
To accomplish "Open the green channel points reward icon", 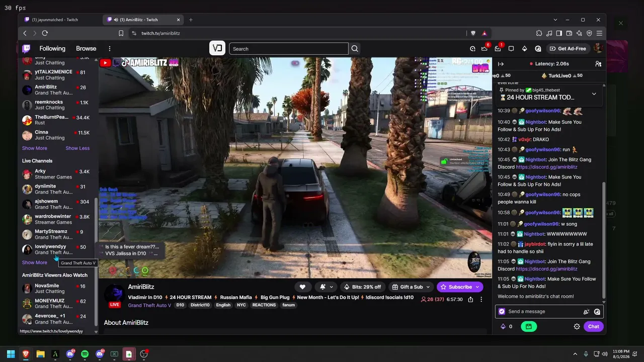I will tap(528, 326).
